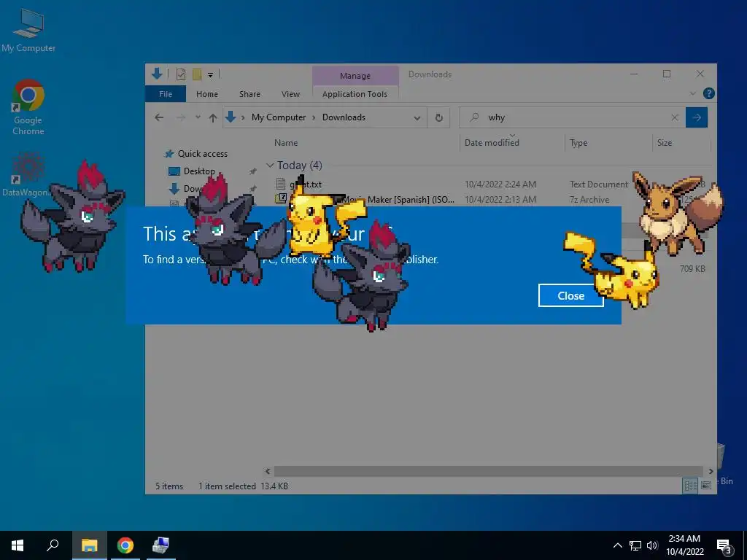Select the Manage contextual tab

pyautogui.click(x=355, y=76)
